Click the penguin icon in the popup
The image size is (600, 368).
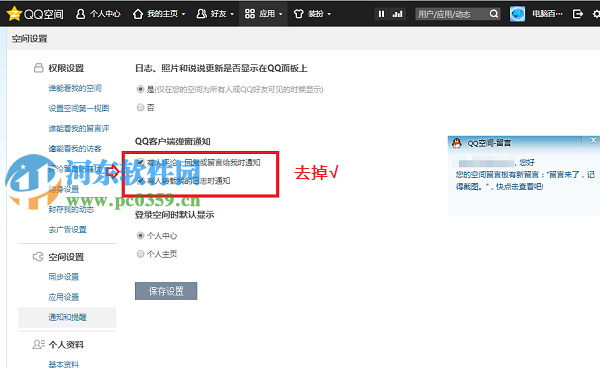[457, 143]
